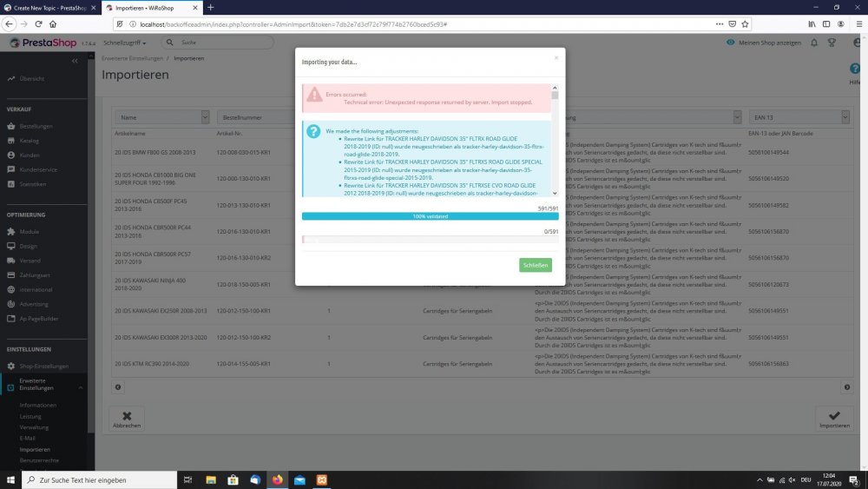Click dialog scrollbar up arrow
Screen dimensions: 868x489
pos(555,88)
